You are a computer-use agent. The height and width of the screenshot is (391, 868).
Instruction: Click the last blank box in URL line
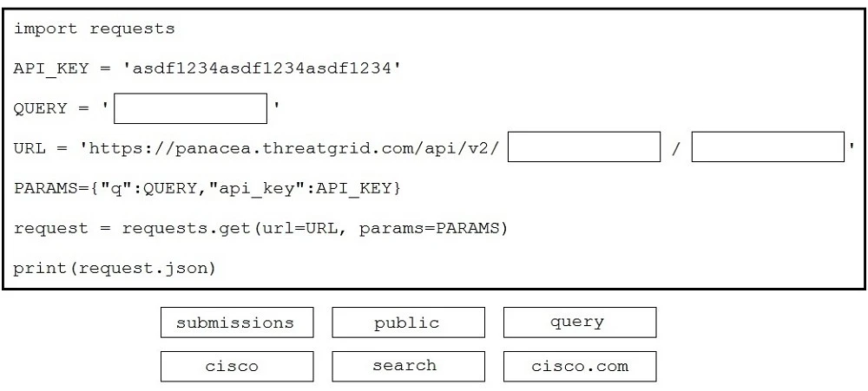(x=768, y=147)
